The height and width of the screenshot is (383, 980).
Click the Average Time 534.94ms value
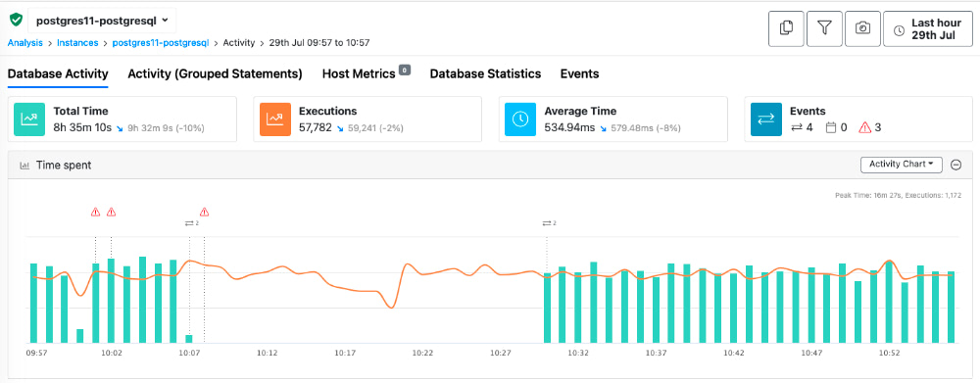pyautogui.click(x=570, y=128)
